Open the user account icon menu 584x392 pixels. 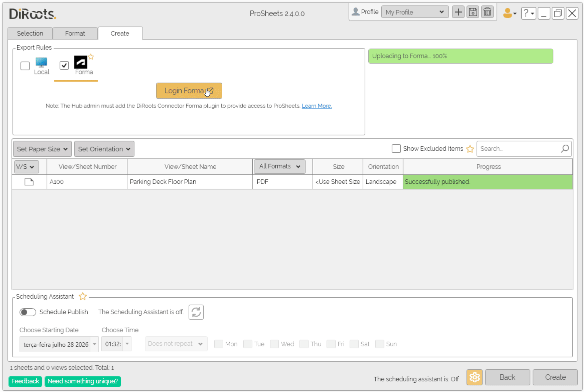509,13
